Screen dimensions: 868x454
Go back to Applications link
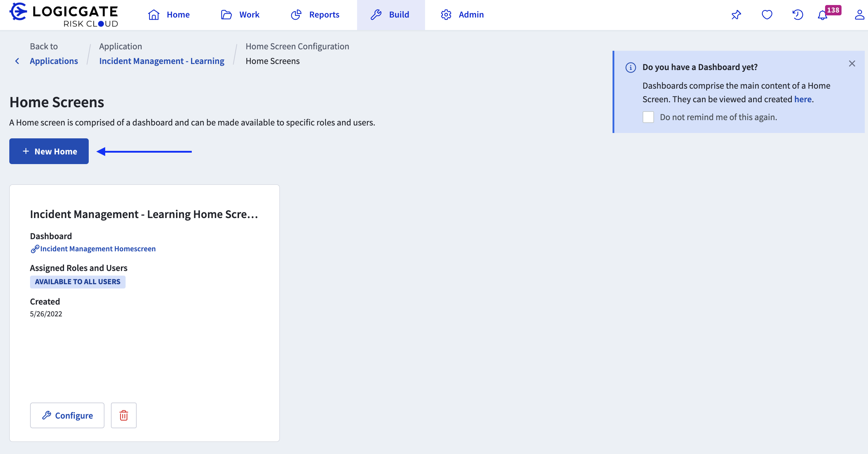pyautogui.click(x=54, y=61)
